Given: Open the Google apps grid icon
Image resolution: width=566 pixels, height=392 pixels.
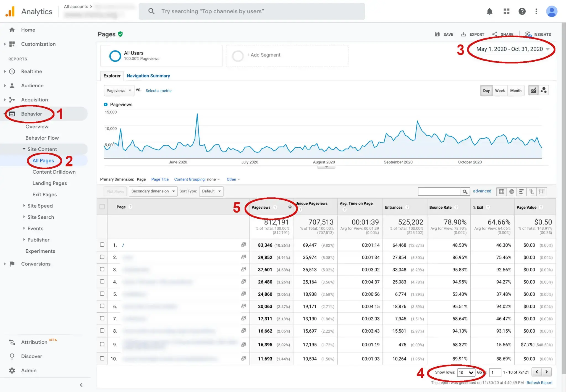Looking at the screenshot, I should click(x=506, y=11).
